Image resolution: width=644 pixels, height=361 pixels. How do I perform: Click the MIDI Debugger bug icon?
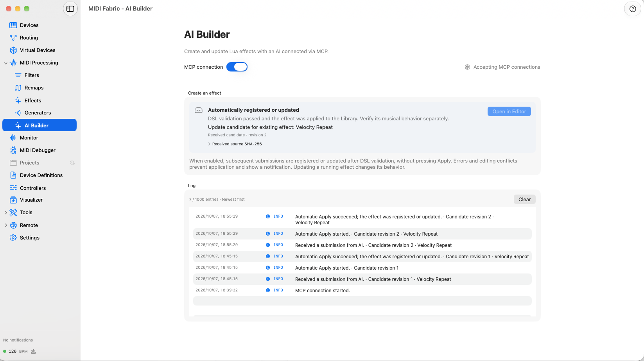point(13,150)
